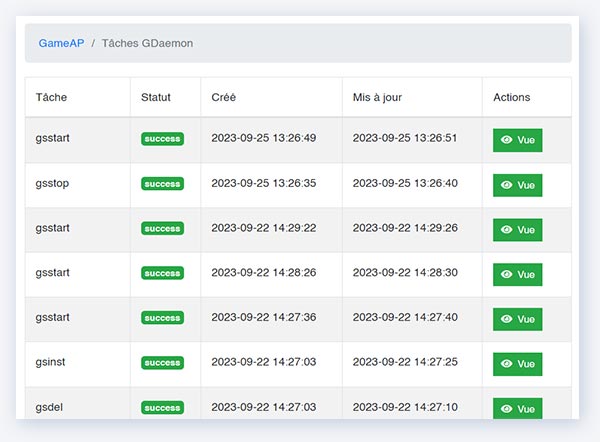The image size is (600, 442).
Task: Open Vue for gsstart created 14:28:26
Action: pos(517,274)
